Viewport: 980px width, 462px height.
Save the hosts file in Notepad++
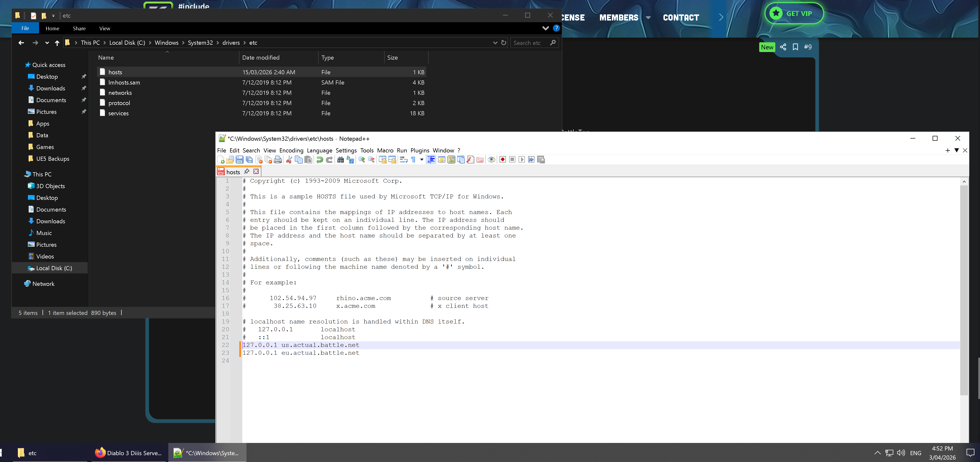(239, 160)
